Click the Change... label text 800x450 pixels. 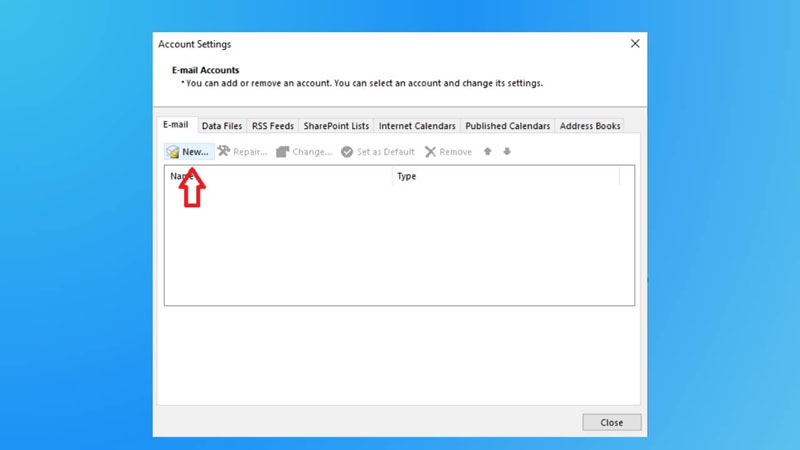click(x=312, y=152)
